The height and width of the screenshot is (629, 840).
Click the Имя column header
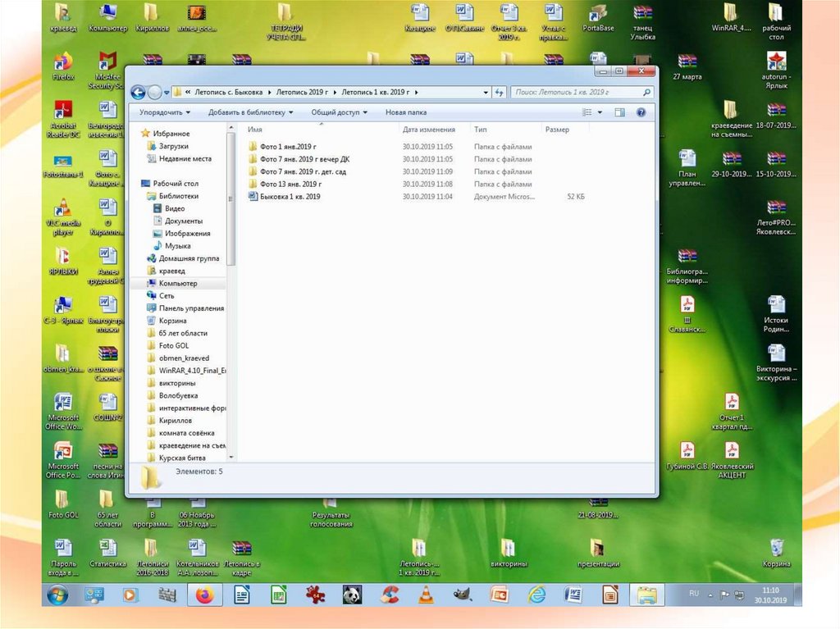click(x=256, y=130)
